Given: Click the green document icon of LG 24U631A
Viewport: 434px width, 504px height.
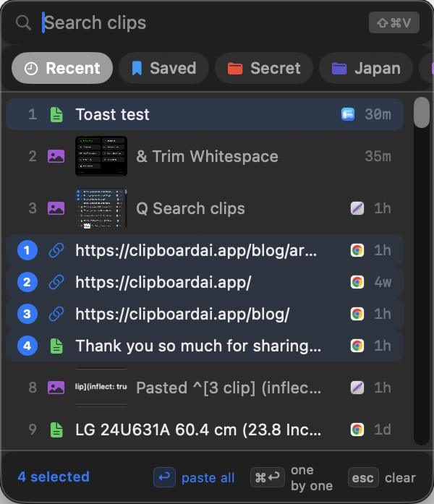Looking at the screenshot, I should (56, 430).
